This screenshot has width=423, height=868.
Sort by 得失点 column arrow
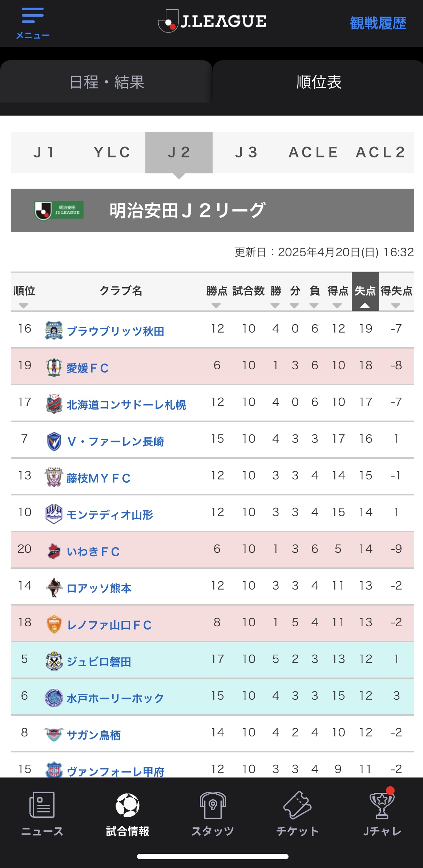396,306
